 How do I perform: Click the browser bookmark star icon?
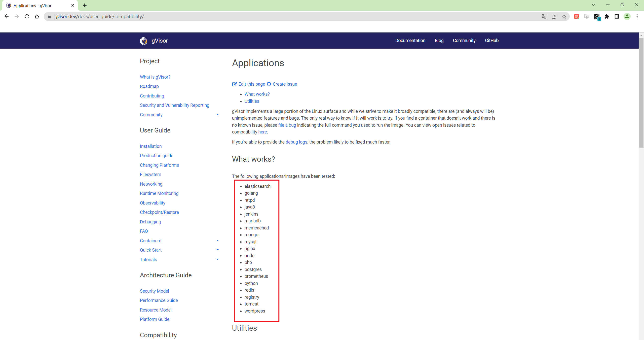564,17
